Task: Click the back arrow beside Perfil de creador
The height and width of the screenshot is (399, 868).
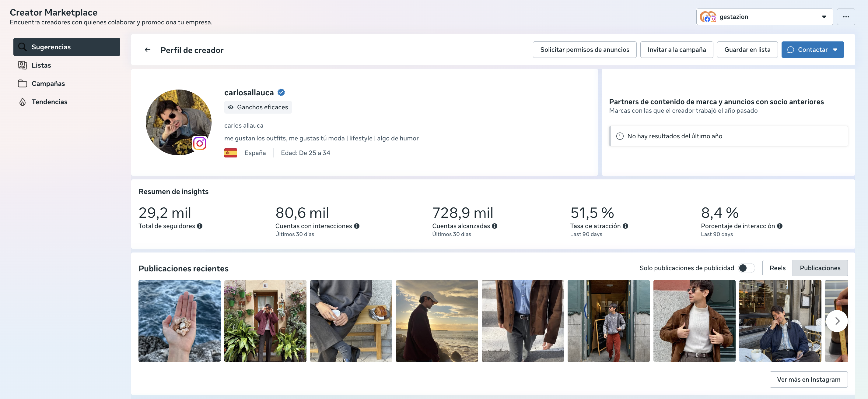Action: coord(147,50)
